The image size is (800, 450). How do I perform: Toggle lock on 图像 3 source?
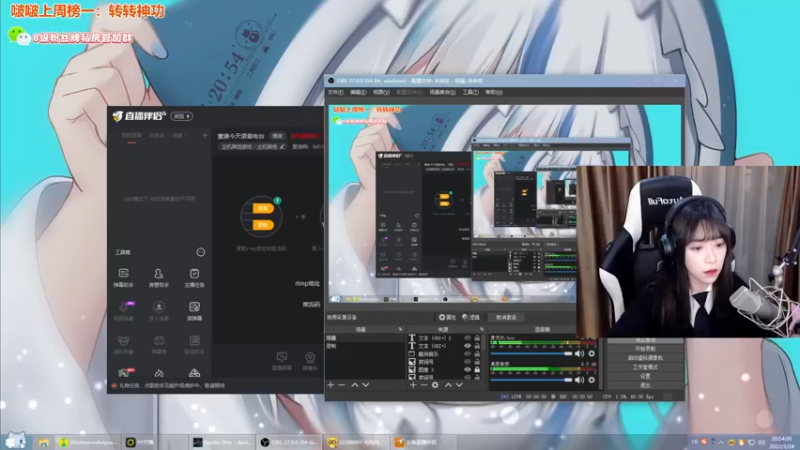tap(477, 369)
